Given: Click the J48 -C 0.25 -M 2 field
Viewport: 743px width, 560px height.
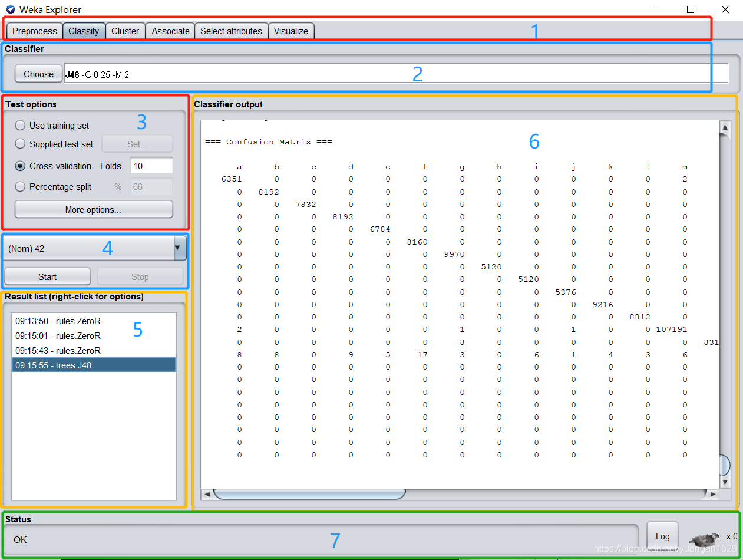Looking at the screenshot, I should click(396, 73).
